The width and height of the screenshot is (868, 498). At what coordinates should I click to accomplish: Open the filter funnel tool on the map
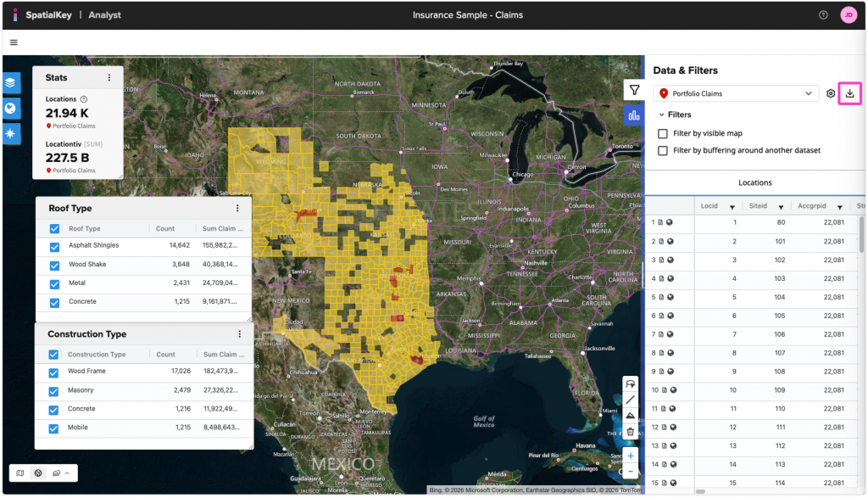pyautogui.click(x=633, y=89)
